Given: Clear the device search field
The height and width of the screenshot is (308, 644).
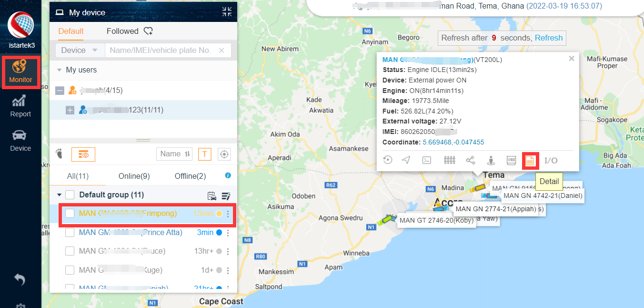Looking at the screenshot, I should pyautogui.click(x=221, y=51).
